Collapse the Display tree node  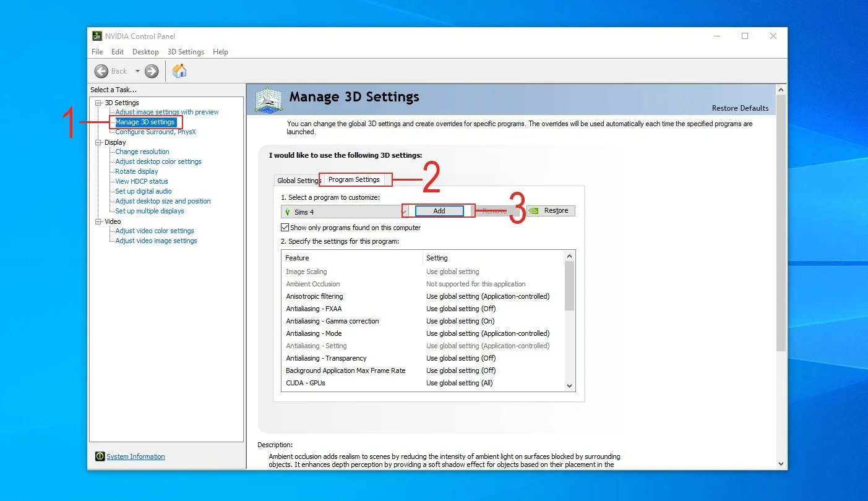[x=98, y=142]
